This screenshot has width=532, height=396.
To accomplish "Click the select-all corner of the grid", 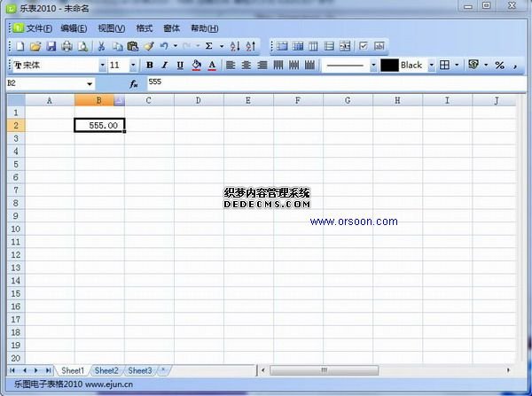I will [16, 100].
